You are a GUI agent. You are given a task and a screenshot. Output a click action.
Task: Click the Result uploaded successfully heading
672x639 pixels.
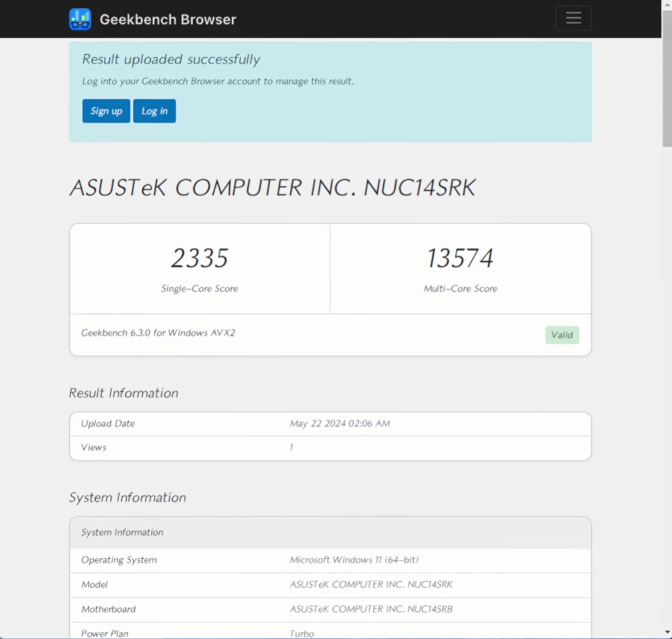(x=171, y=59)
